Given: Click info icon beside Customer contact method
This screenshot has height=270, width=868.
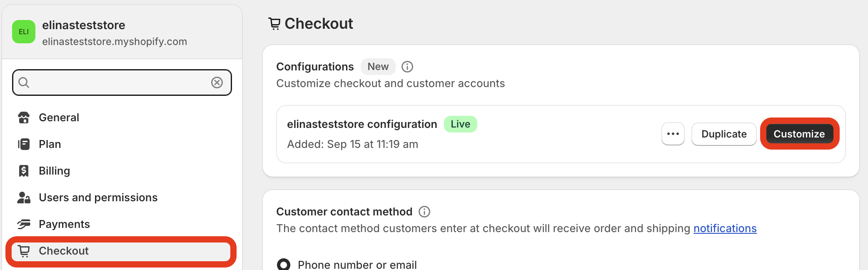Looking at the screenshot, I should pyautogui.click(x=424, y=212).
